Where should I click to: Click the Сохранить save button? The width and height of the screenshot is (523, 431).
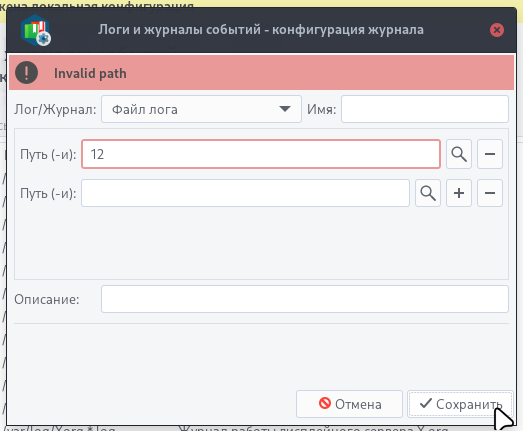coord(460,404)
